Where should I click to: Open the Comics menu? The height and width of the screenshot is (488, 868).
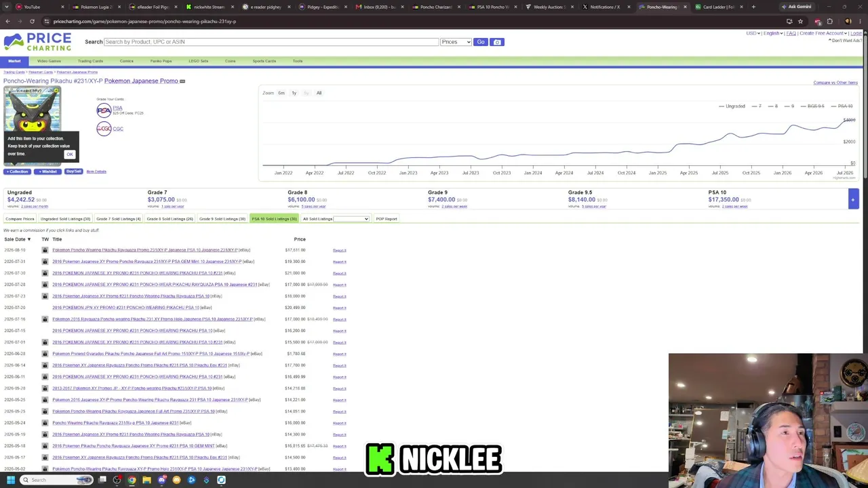pyautogui.click(x=127, y=61)
